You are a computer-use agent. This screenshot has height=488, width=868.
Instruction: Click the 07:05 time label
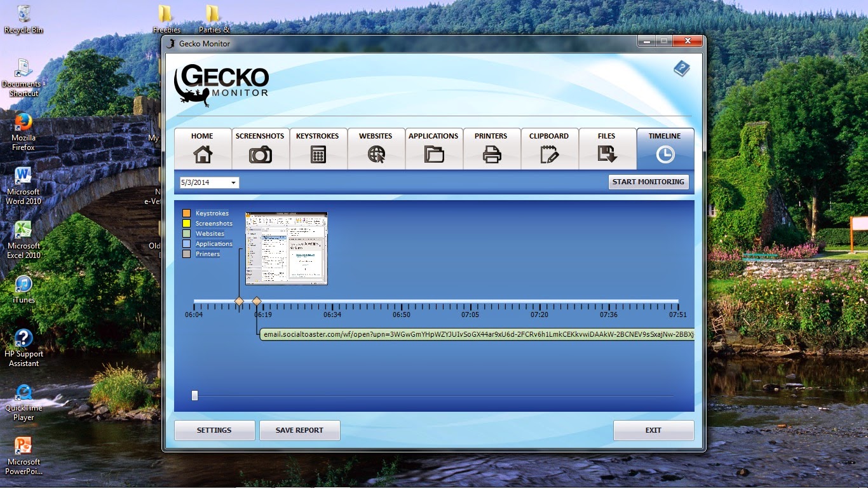tap(470, 315)
